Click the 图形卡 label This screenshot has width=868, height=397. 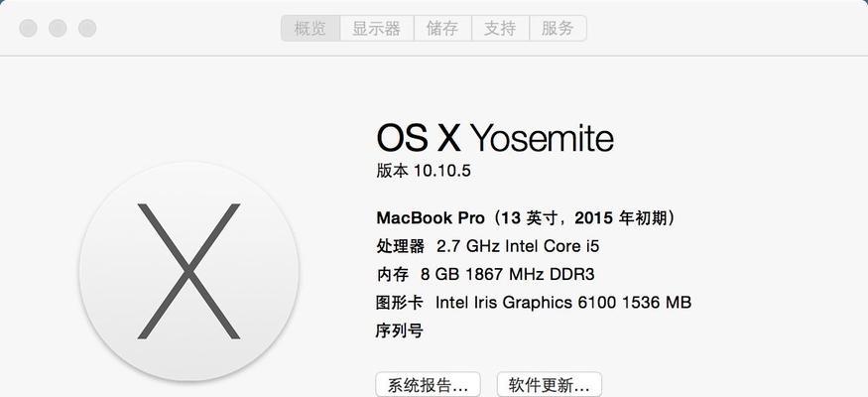[x=400, y=303]
